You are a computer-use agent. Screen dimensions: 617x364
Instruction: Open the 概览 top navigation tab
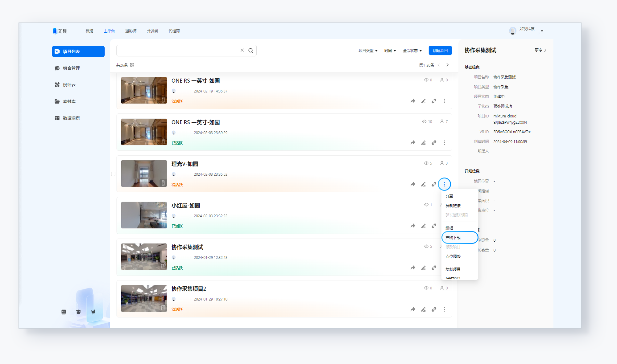pos(89,31)
